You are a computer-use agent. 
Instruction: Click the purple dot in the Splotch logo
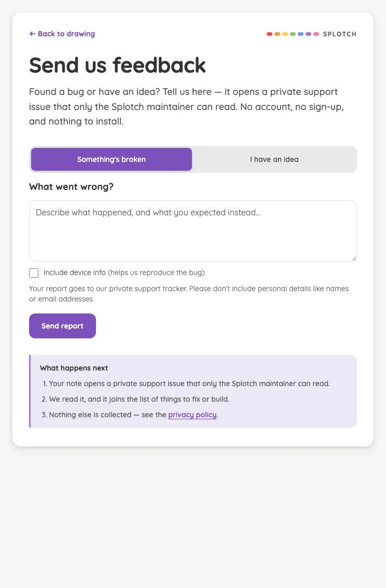308,34
